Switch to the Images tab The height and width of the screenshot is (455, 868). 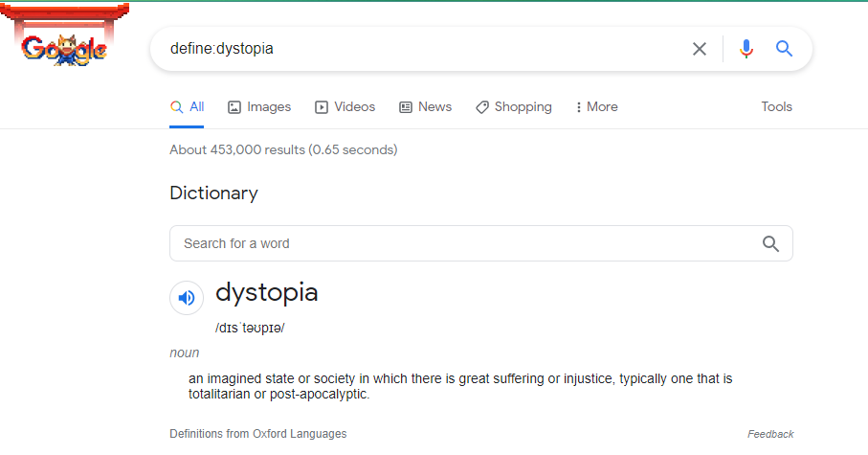tap(259, 107)
